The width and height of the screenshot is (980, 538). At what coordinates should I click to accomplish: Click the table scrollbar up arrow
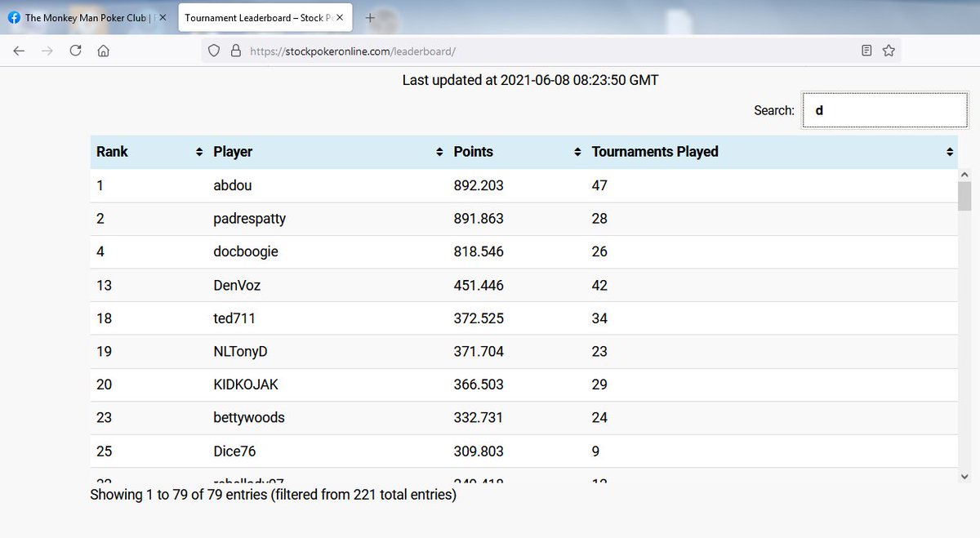click(x=964, y=175)
